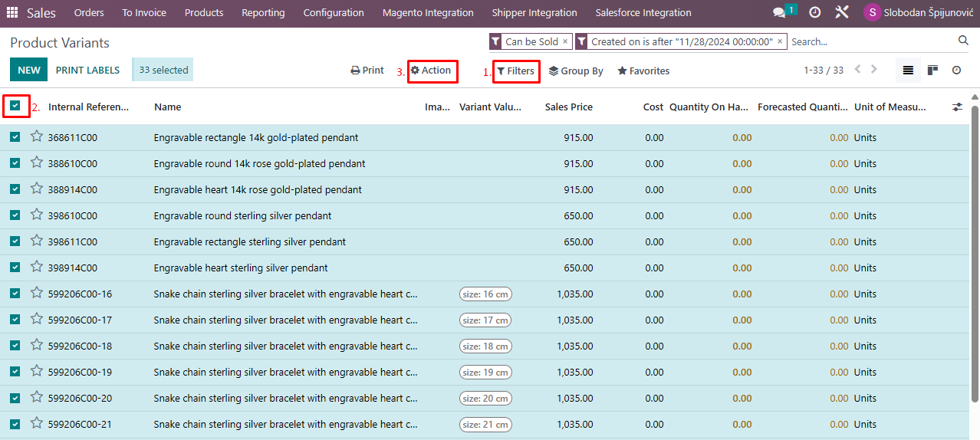This screenshot has height=440, width=980.
Task: Switch to kanban view
Action: pos(932,71)
